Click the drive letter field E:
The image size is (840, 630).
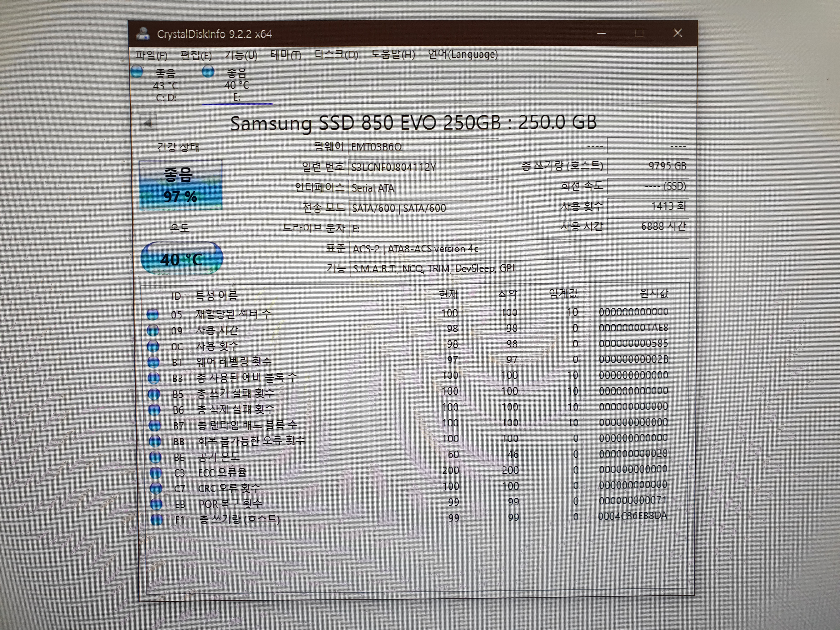423,229
